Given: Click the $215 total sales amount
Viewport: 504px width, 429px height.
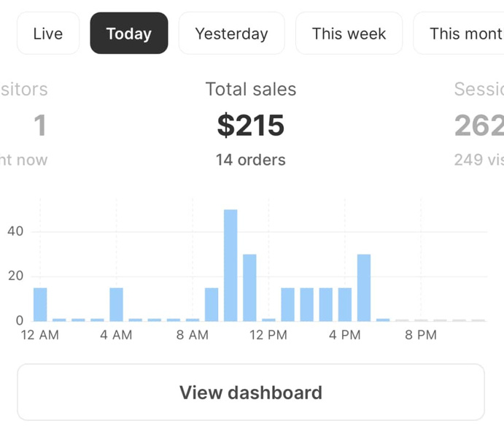Looking at the screenshot, I should pos(251,125).
